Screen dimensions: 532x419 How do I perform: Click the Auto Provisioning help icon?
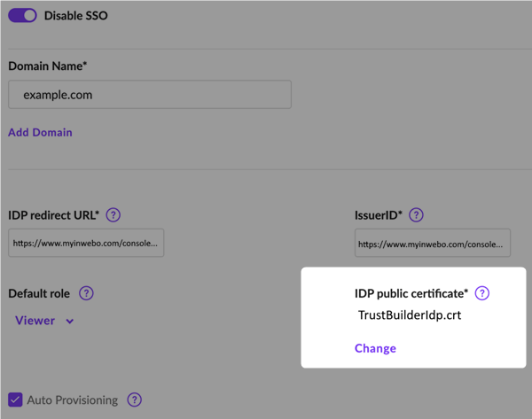(x=134, y=400)
